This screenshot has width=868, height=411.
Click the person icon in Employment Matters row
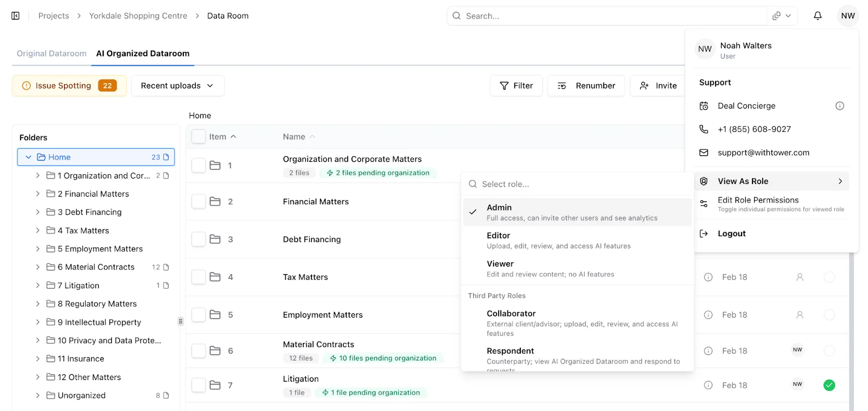[800, 315]
